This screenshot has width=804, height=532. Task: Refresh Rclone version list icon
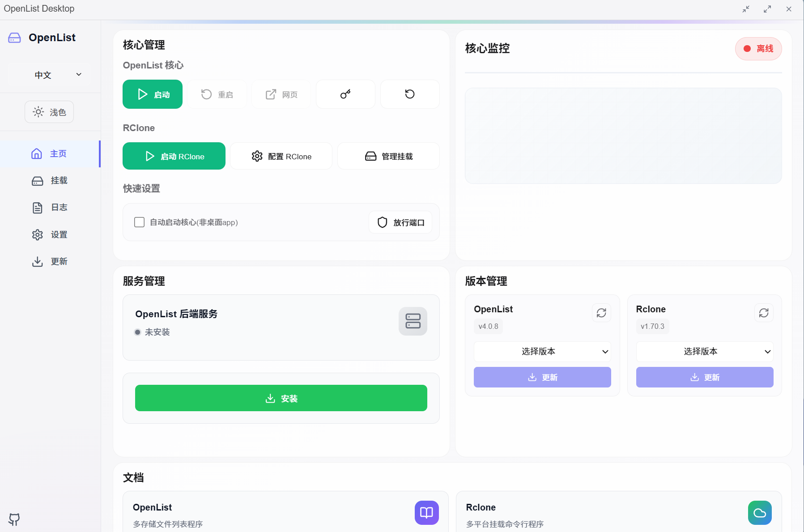coord(764,313)
